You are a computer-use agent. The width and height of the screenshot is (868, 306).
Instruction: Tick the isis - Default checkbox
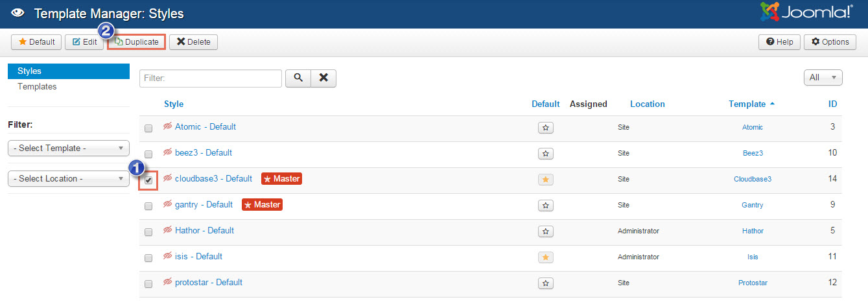tap(148, 258)
